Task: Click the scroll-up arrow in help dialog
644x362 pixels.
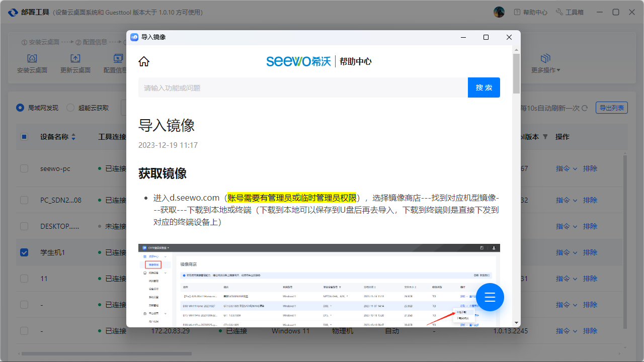Action: [x=516, y=49]
